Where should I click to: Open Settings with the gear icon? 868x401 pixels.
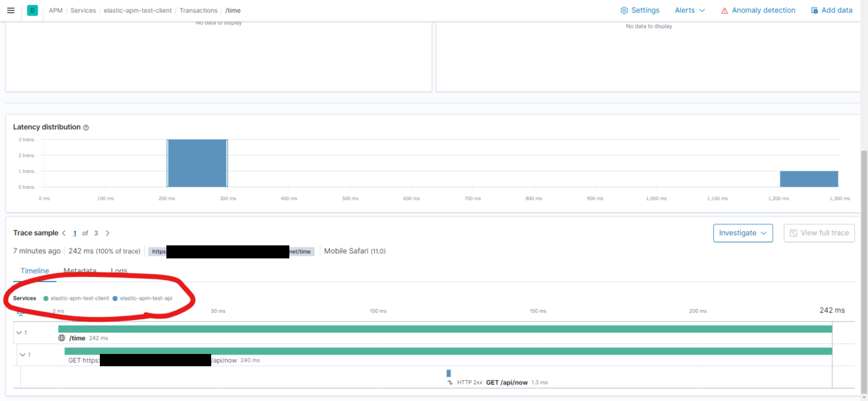pyautogui.click(x=640, y=10)
